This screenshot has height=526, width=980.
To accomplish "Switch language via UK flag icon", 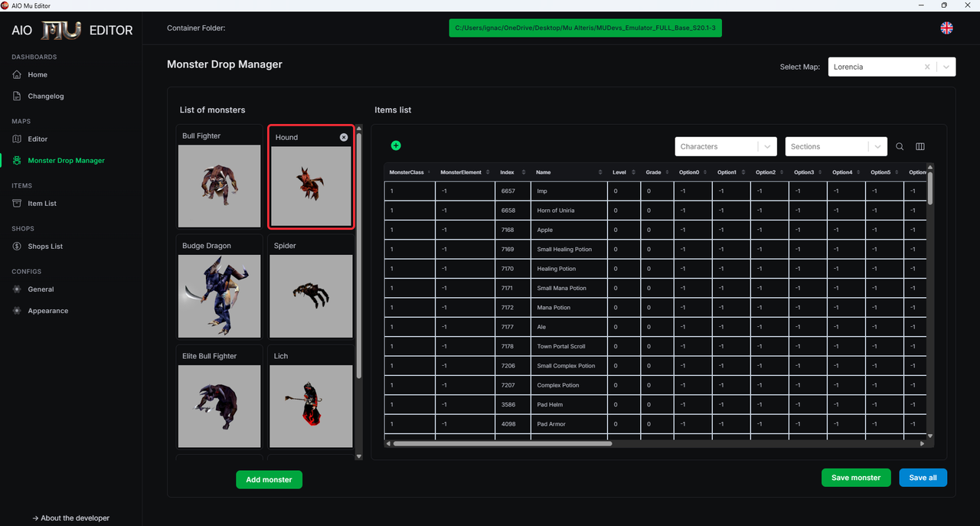I will (x=947, y=28).
